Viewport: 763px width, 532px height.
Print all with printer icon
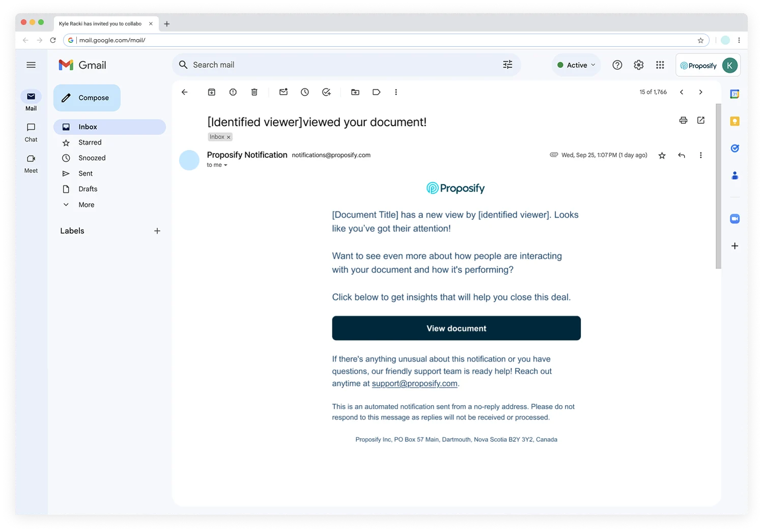click(x=684, y=120)
